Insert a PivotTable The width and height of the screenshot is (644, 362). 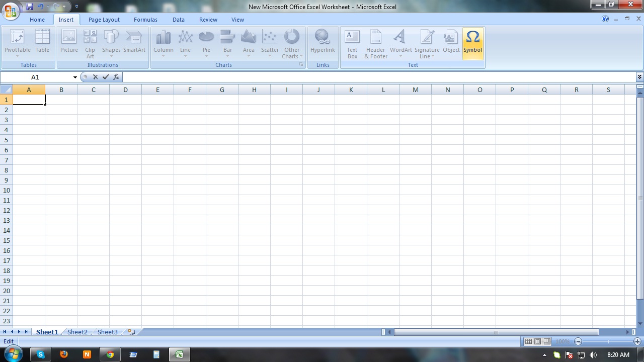[x=17, y=43]
